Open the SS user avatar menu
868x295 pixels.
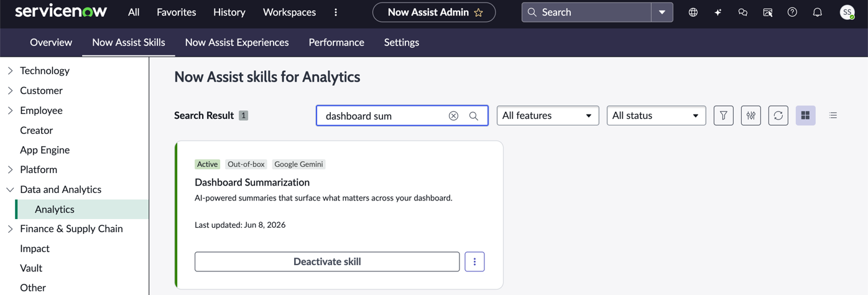click(x=847, y=12)
